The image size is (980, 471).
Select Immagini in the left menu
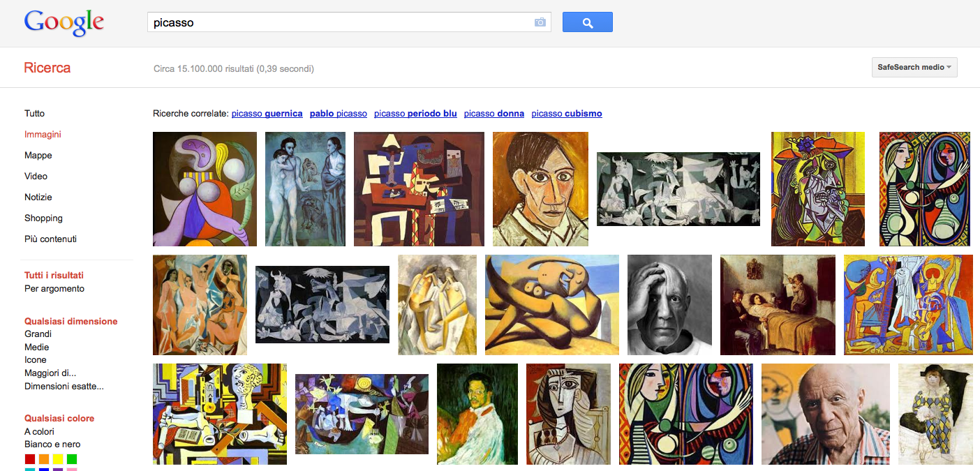43,134
